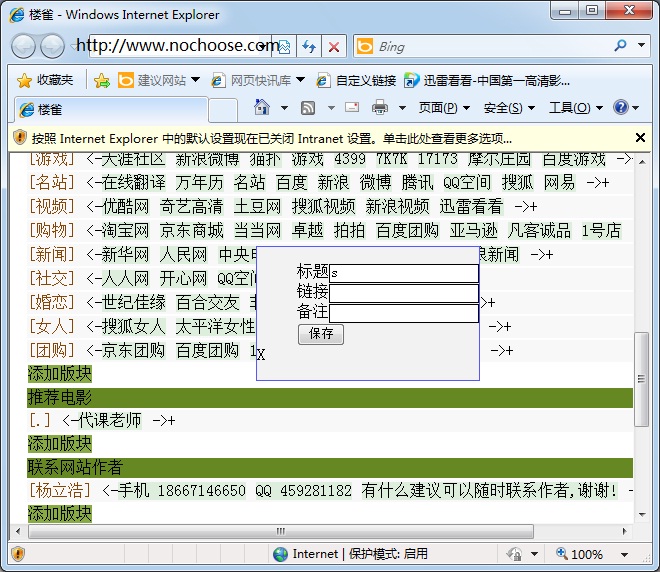Click the browser Forward arrow button
The height and width of the screenshot is (572, 660).
pyautogui.click(x=52, y=46)
